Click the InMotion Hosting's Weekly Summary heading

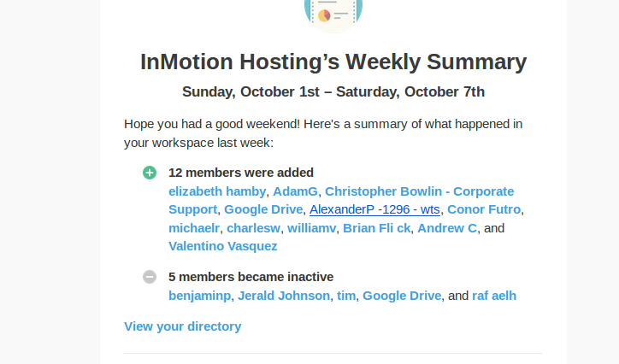pyautogui.click(x=333, y=62)
